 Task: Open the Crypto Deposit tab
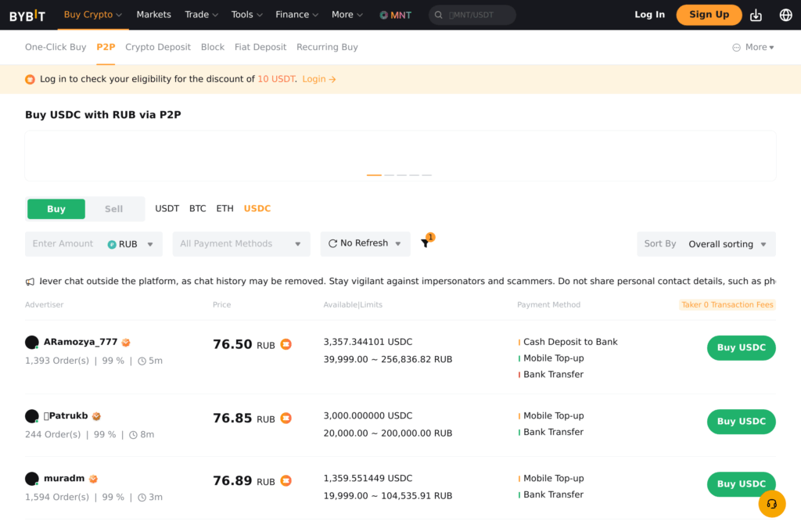[x=158, y=47]
